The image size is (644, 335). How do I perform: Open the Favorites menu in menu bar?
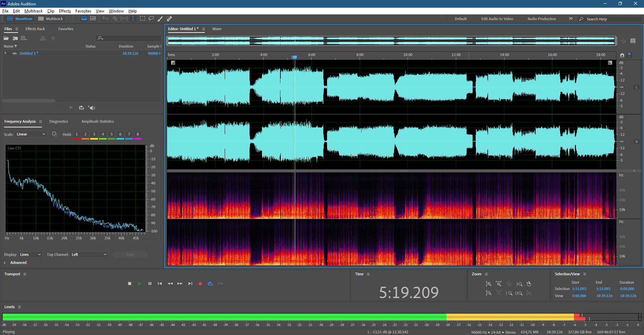click(83, 11)
